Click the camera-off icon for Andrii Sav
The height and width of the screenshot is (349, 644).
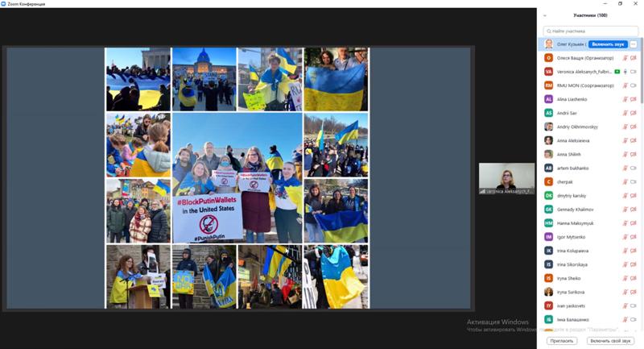click(x=634, y=113)
